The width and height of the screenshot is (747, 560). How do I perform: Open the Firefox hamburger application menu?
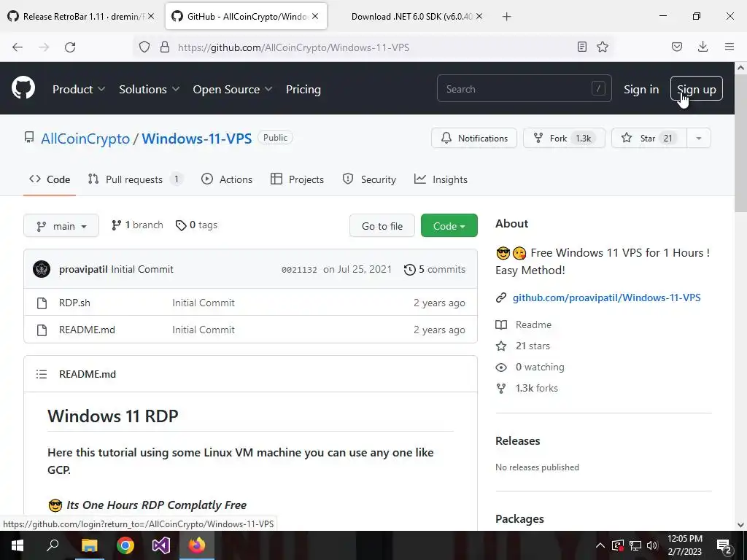[x=729, y=47]
